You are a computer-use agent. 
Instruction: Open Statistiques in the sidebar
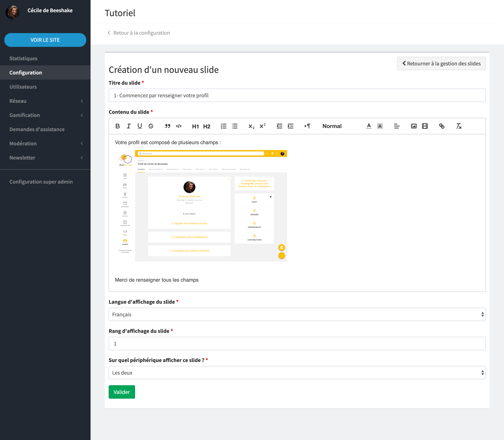click(x=24, y=58)
